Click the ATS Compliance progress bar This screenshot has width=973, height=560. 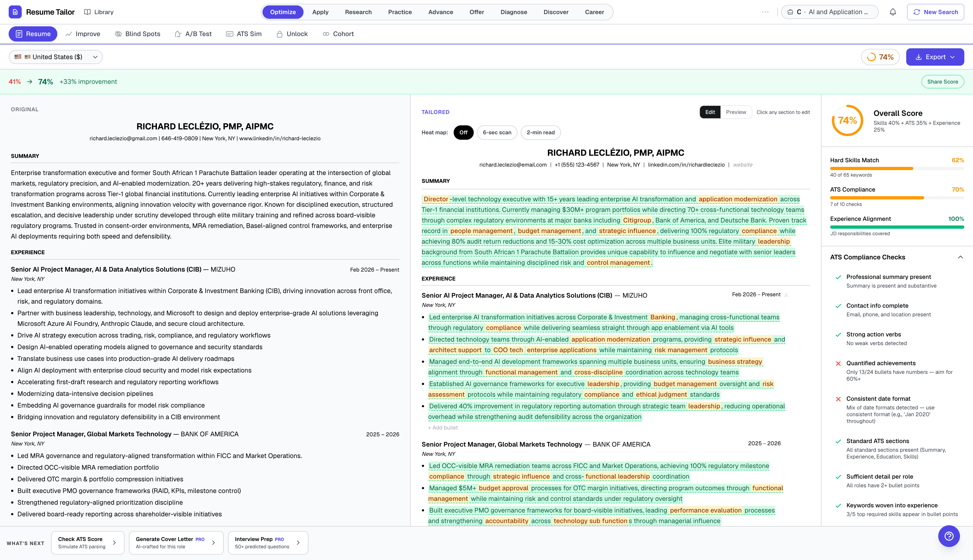(x=897, y=198)
